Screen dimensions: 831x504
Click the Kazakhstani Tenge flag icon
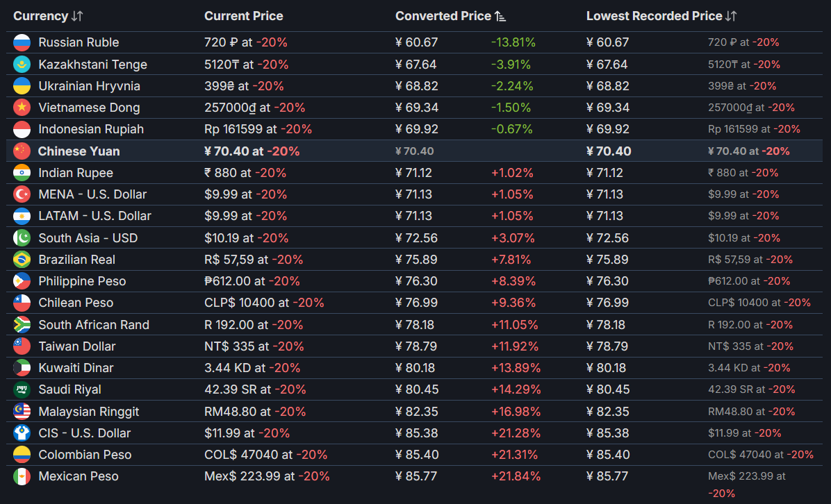22,65
